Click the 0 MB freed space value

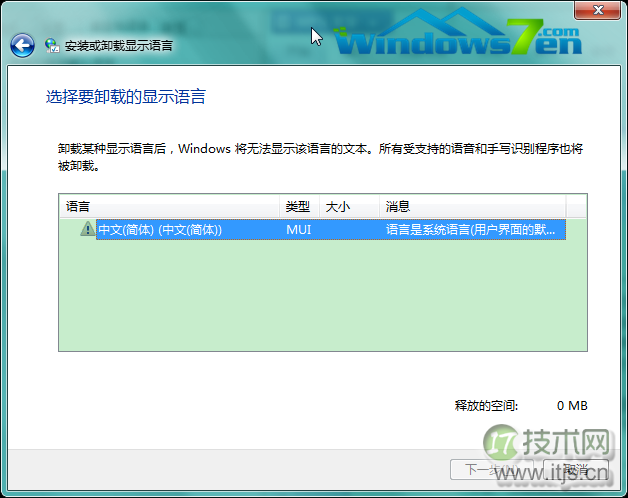coord(572,405)
